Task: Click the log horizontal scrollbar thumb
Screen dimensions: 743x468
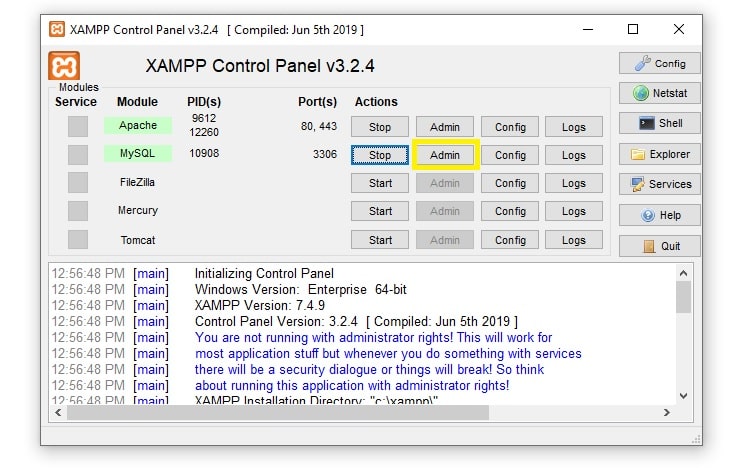Action: pos(278,412)
